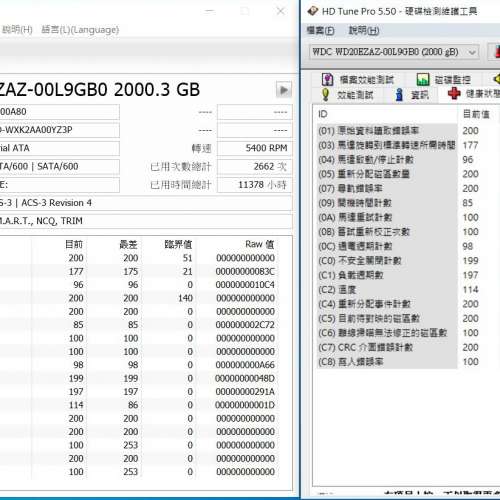Open 說明(H) menu in CrystalDiskInfo
The width and height of the screenshot is (500, 500).
17,30
